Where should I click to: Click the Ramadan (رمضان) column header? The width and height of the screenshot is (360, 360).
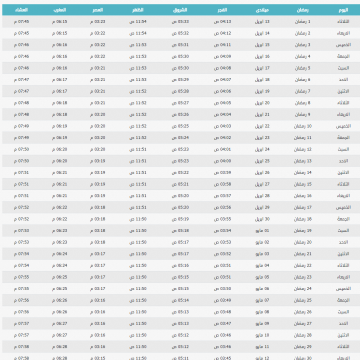[303, 10]
